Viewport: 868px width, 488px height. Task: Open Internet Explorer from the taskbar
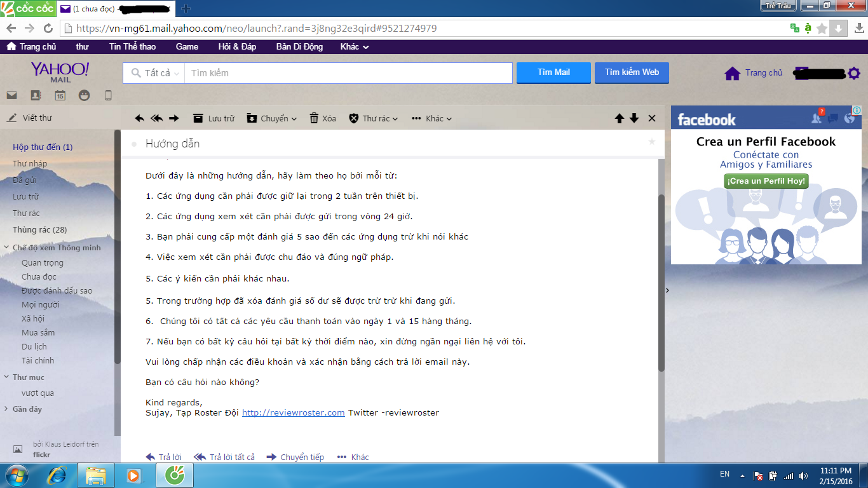click(x=57, y=475)
